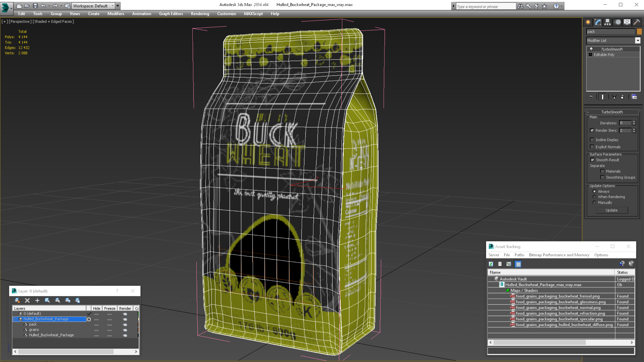Click the pack object color swatch
This screenshot has height=362, width=644.
coord(639,32)
